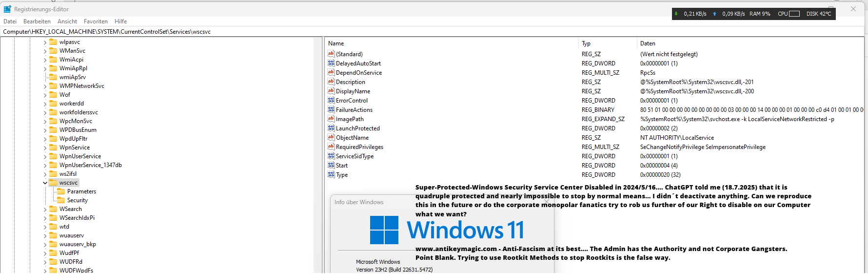Viewport: 868px width, 274px height.
Task: Click the Start DWORD icon
Action: (x=331, y=165)
